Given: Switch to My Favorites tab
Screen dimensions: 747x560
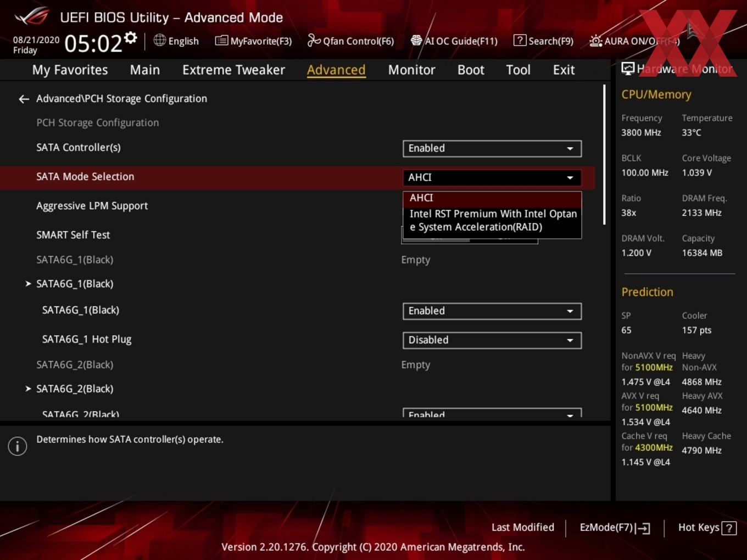Looking at the screenshot, I should point(70,70).
